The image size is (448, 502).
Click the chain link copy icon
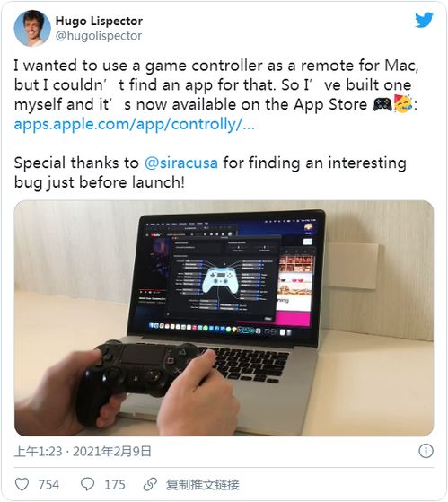click(150, 484)
